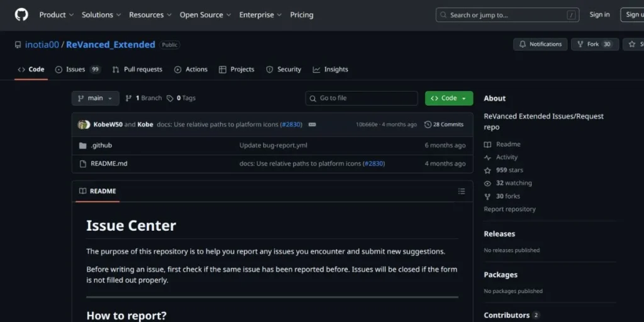Click the Sign in link

[x=599, y=15]
